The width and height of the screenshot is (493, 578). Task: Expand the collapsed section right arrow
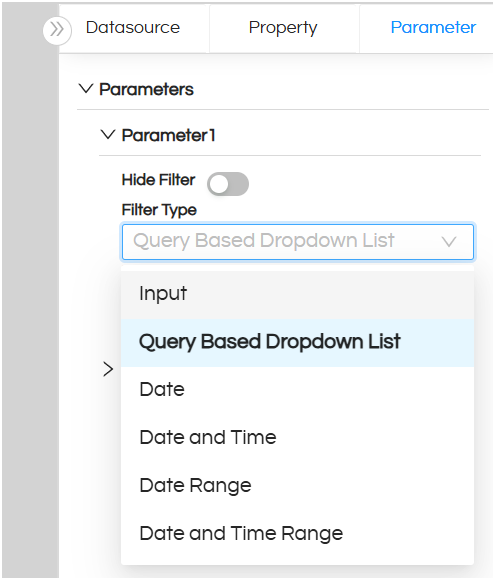(x=108, y=369)
